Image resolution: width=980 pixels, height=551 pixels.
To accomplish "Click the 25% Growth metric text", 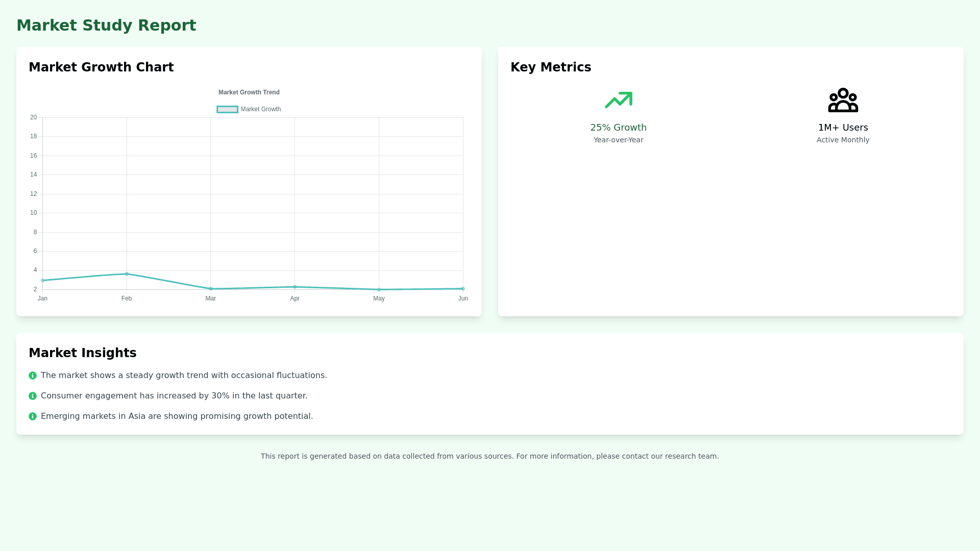I will [618, 128].
